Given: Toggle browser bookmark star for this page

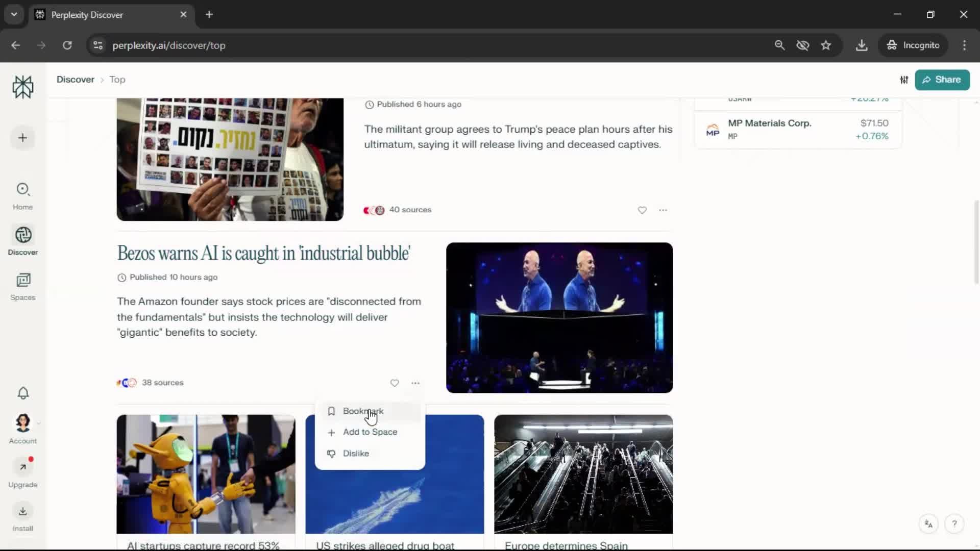Looking at the screenshot, I should (826, 45).
